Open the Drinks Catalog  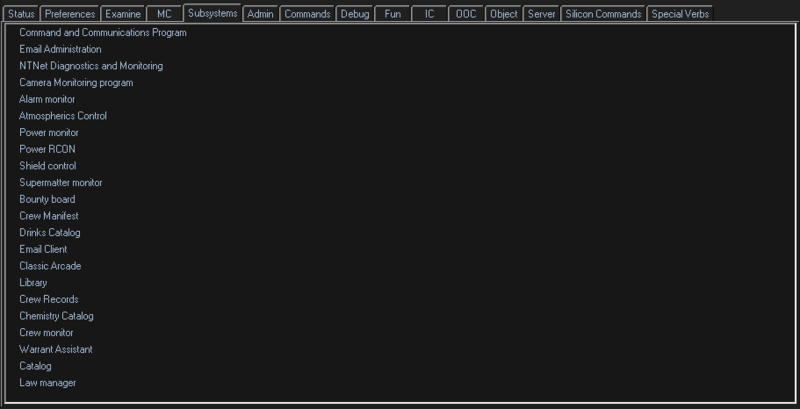(49, 233)
